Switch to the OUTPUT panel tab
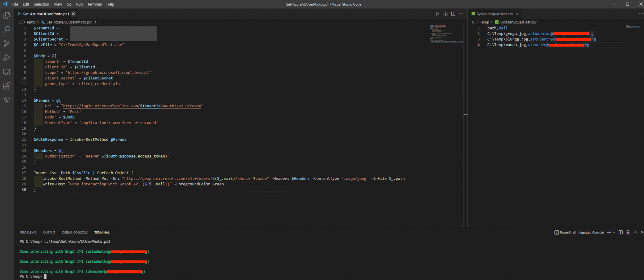 [49, 233]
